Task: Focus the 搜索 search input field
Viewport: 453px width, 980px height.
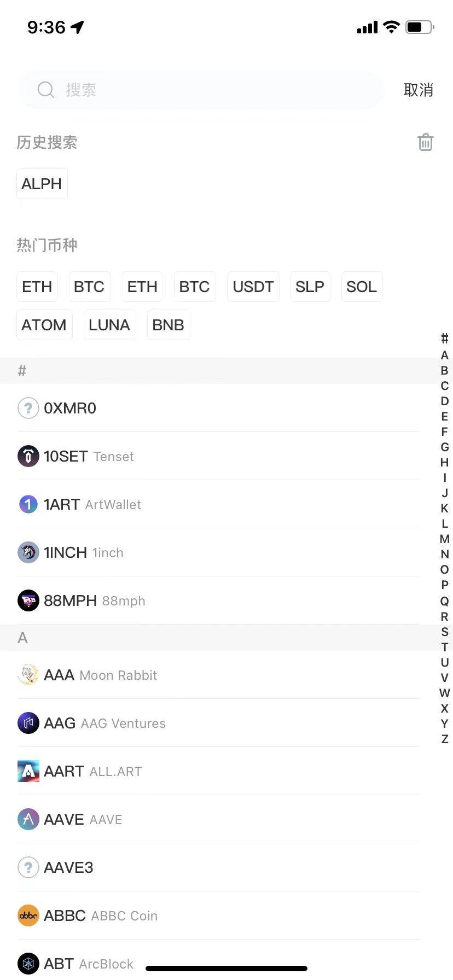Action: pyautogui.click(x=219, y=90)
